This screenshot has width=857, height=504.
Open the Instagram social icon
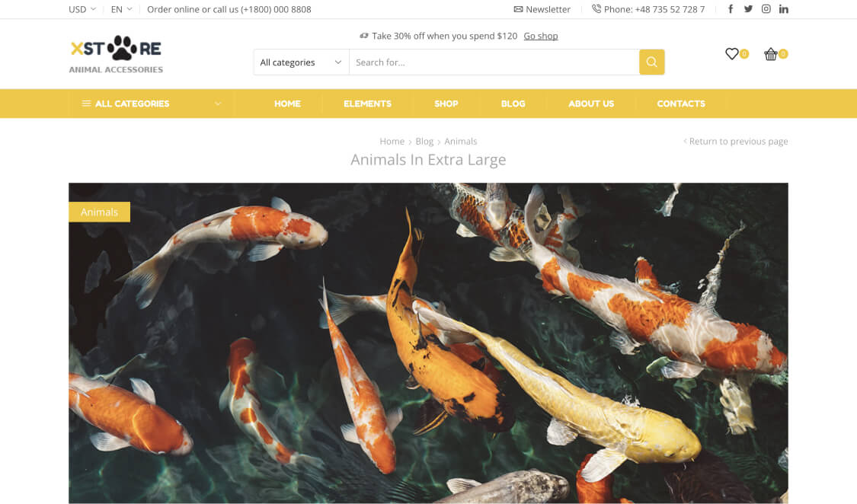[x=766, y=8]
